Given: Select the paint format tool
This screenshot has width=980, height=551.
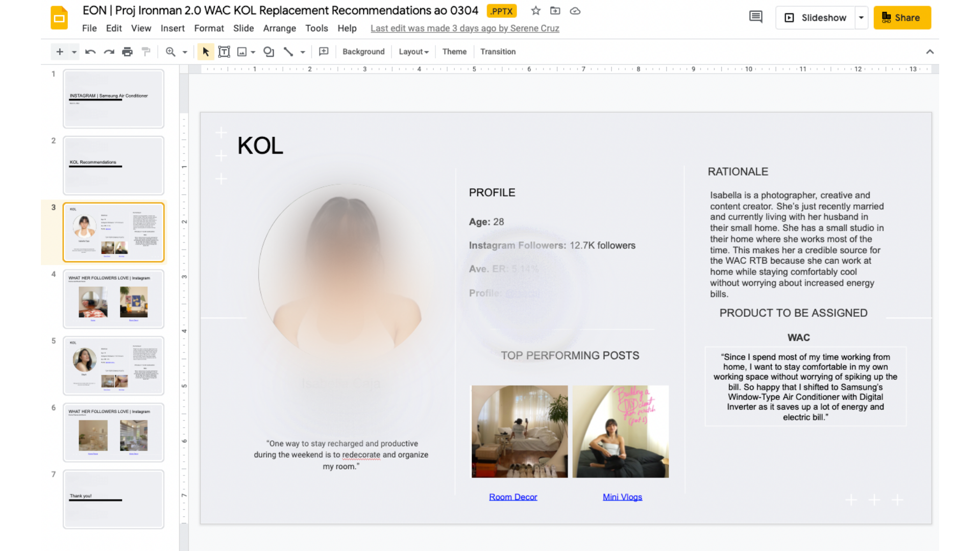Looking at the screenshot, I should pyautogui.click(x=146, y=52).
